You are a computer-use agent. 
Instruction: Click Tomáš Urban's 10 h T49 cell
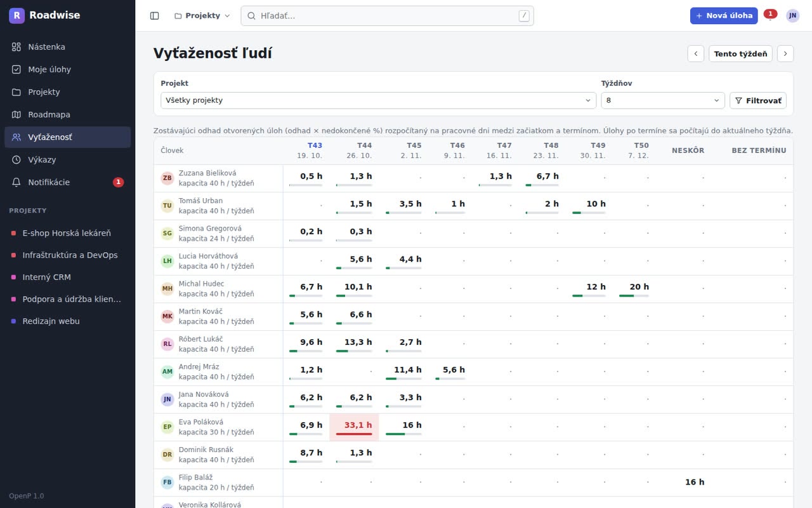pos(589,206)
